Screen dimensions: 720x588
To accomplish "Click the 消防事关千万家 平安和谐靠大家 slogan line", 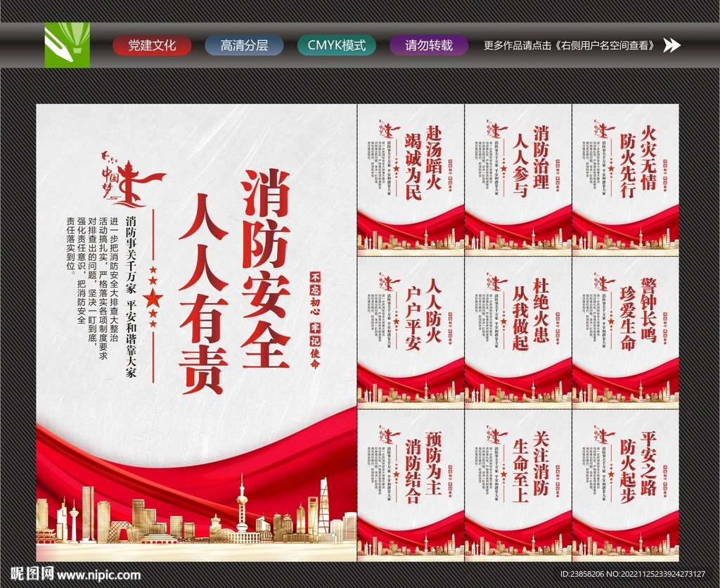I will pos(131,296).
